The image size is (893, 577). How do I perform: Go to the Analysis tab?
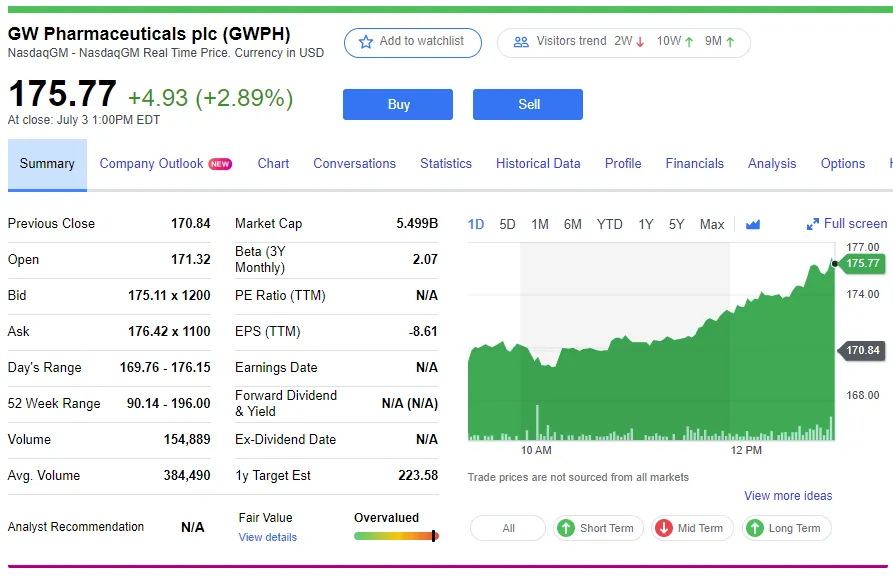[772, 163]
